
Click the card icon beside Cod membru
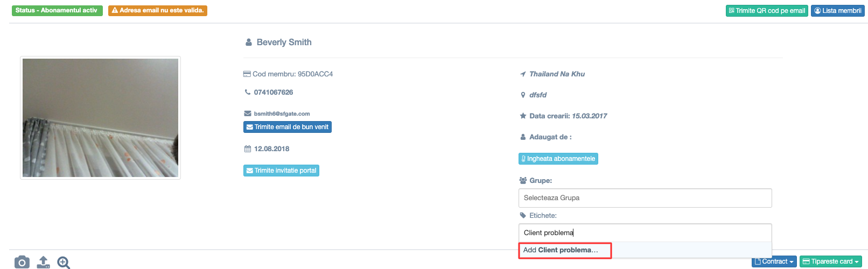(247, 74)
